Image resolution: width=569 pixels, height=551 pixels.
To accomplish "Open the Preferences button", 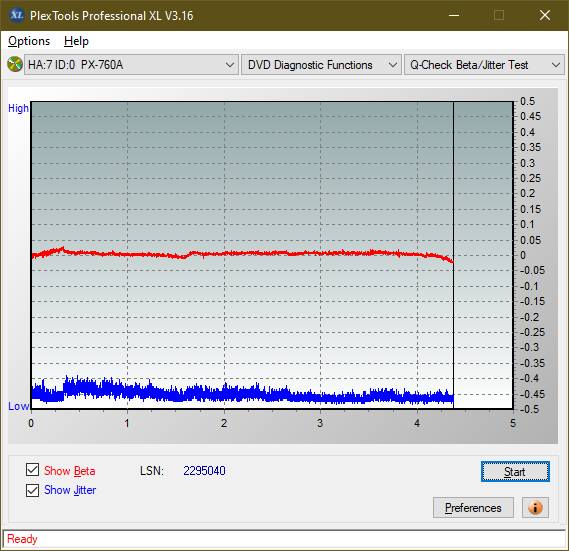I will [x=473, y=507].
